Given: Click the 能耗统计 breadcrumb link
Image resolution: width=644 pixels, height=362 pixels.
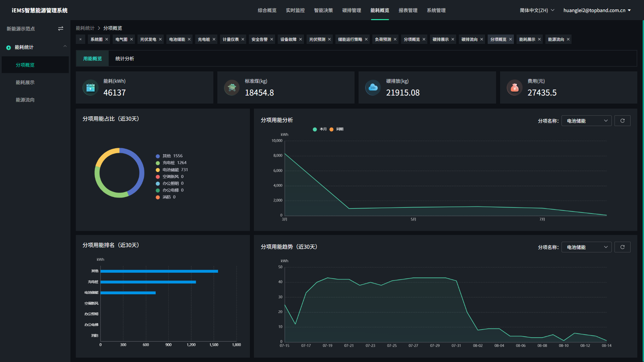Looking at the screenshot, I should point(85,28).
